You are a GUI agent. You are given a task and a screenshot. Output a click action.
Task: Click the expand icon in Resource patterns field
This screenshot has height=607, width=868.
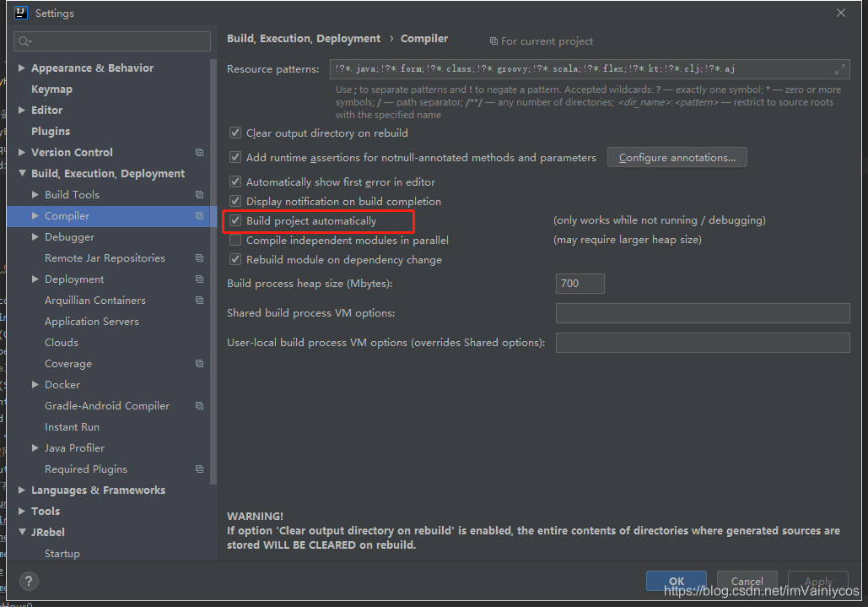pyautogui.click(x=840, y=69)
